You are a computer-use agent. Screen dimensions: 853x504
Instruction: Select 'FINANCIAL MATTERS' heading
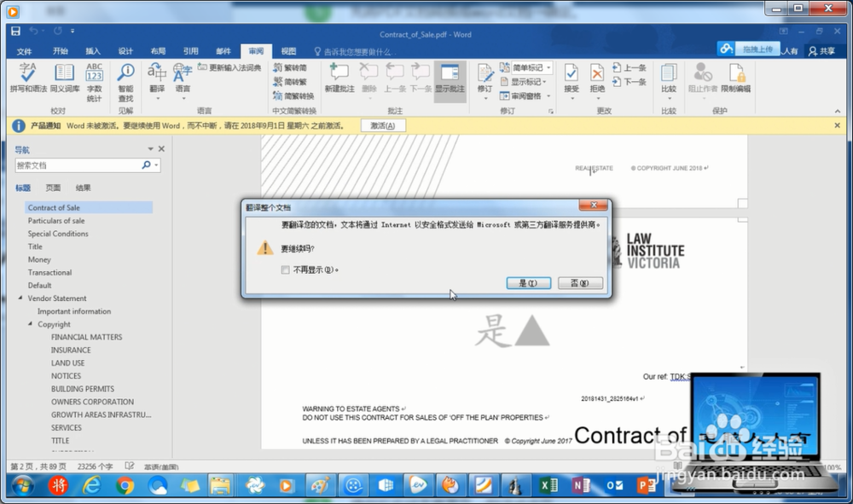tap(86, 337)
